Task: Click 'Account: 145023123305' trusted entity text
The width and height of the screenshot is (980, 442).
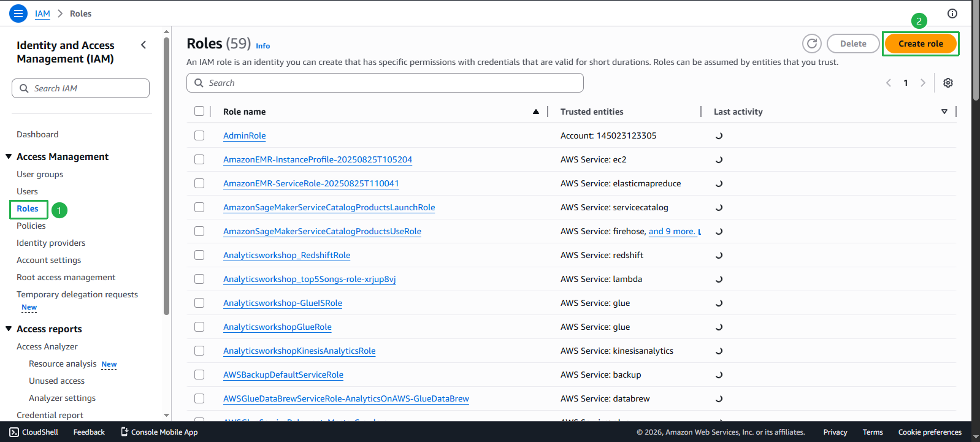Action: pos(608,135)
